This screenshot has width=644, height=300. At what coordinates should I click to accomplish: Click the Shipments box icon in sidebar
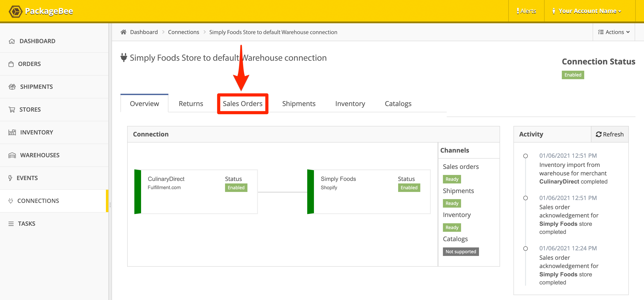[x=12, y=87]
